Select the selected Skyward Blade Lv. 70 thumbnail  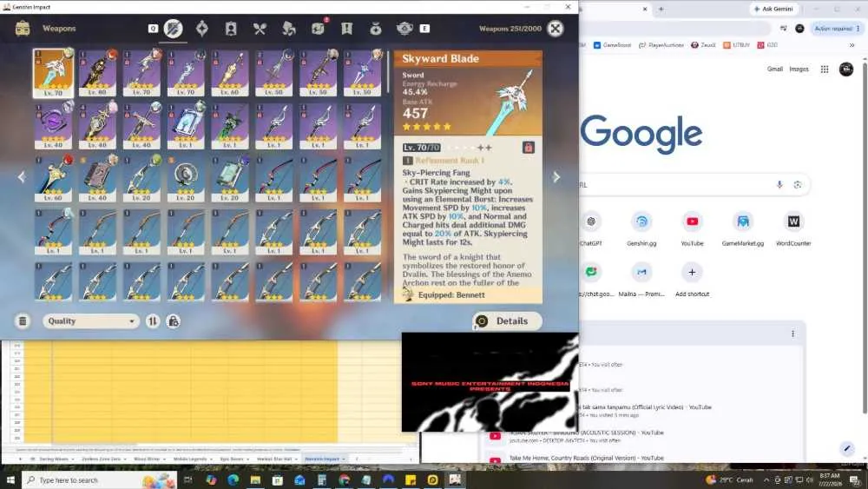(53, 73)
